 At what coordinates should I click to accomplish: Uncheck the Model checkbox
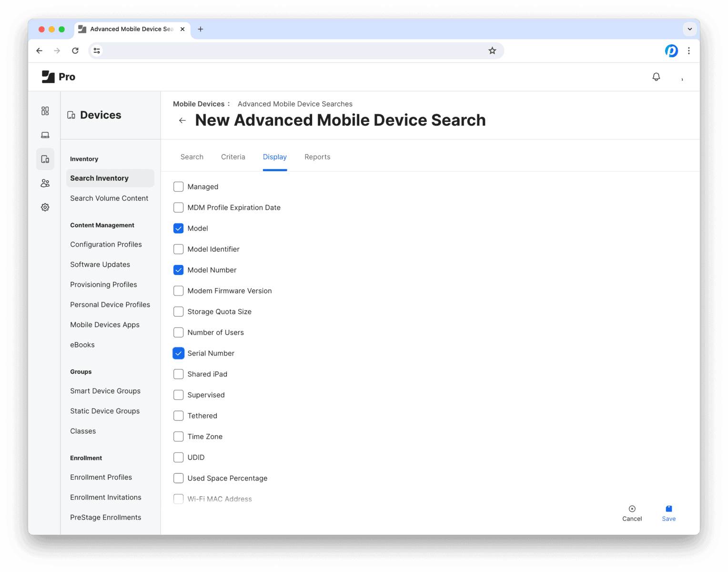(179, 228)
